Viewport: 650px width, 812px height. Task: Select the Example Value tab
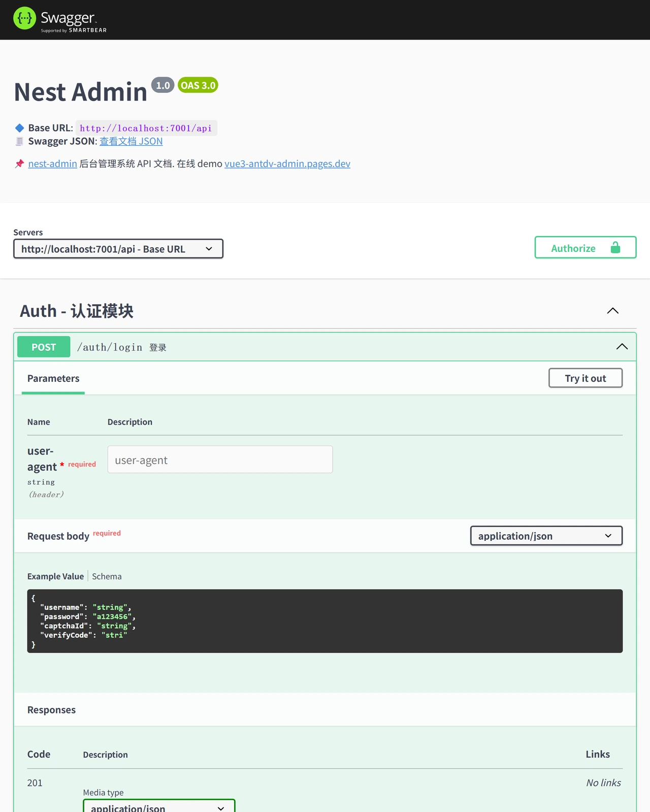(55, 576)
